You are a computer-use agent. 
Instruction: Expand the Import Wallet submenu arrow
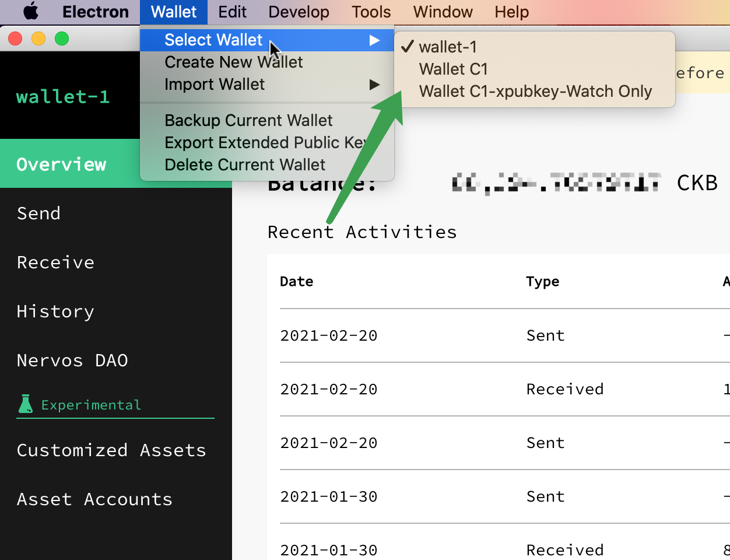tap(374, 85)
